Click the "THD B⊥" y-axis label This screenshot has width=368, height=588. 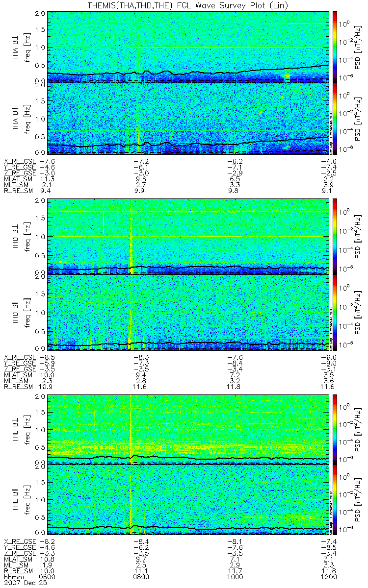[16, 236]
